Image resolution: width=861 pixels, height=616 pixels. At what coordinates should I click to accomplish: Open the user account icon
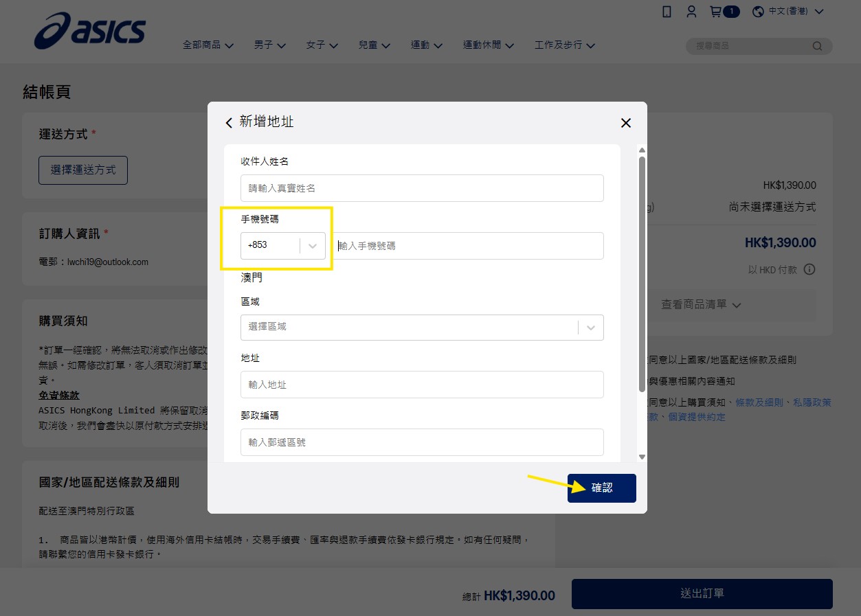691,12
